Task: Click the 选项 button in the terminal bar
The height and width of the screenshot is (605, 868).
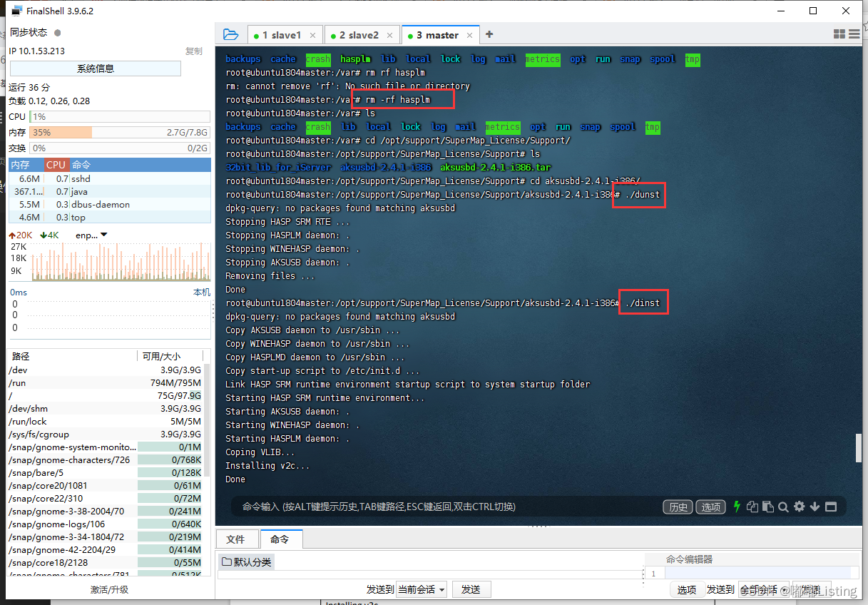Action: click(711, 507)
